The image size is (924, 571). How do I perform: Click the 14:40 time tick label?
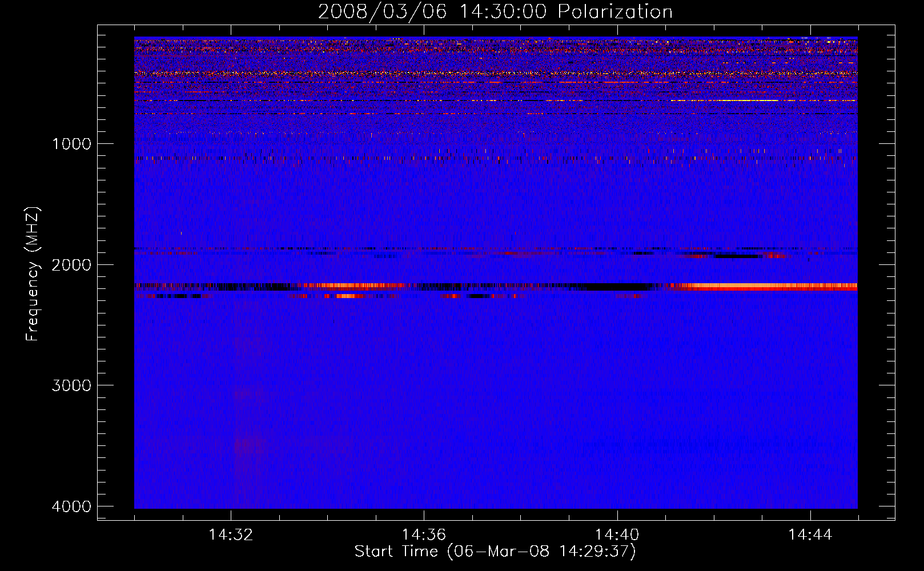617,534
